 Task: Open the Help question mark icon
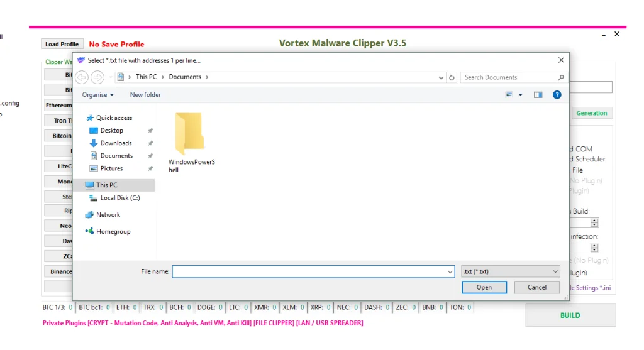[557, 95]
